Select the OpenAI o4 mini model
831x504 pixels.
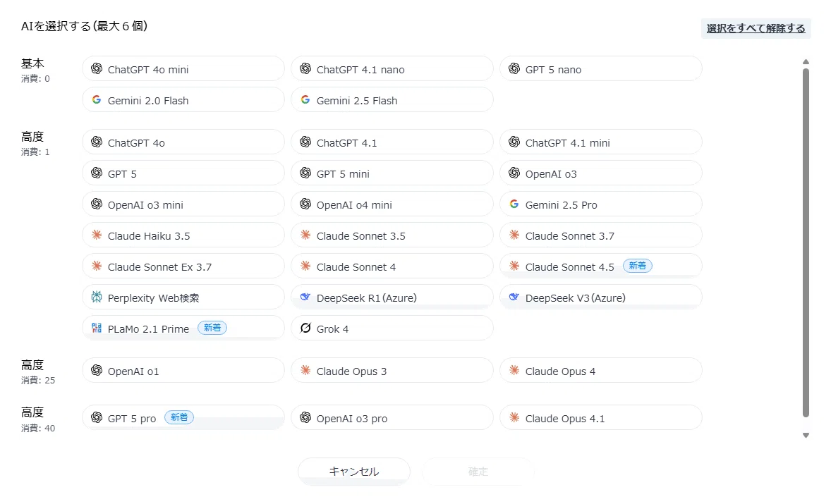392,204
